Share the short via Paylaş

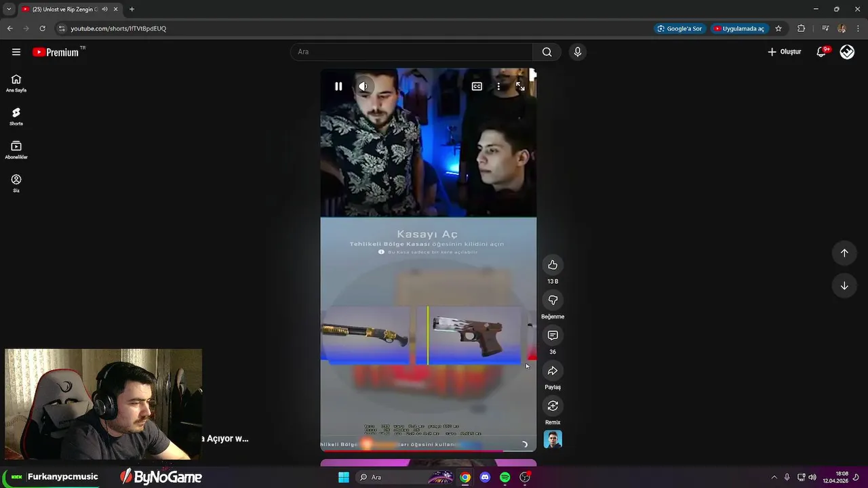(x=553, y=371)
